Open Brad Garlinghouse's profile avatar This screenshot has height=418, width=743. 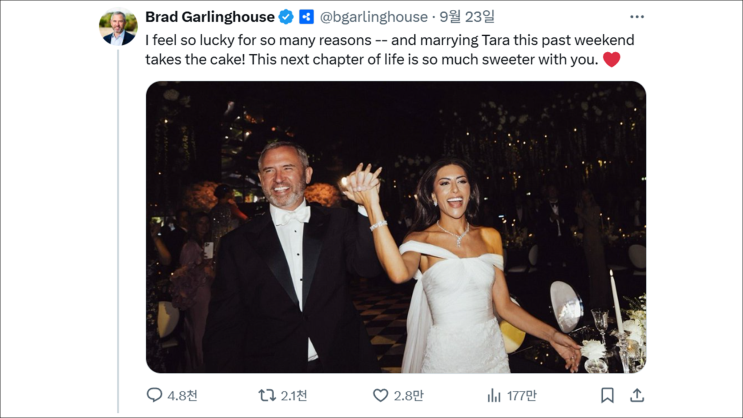coord(118,27)
